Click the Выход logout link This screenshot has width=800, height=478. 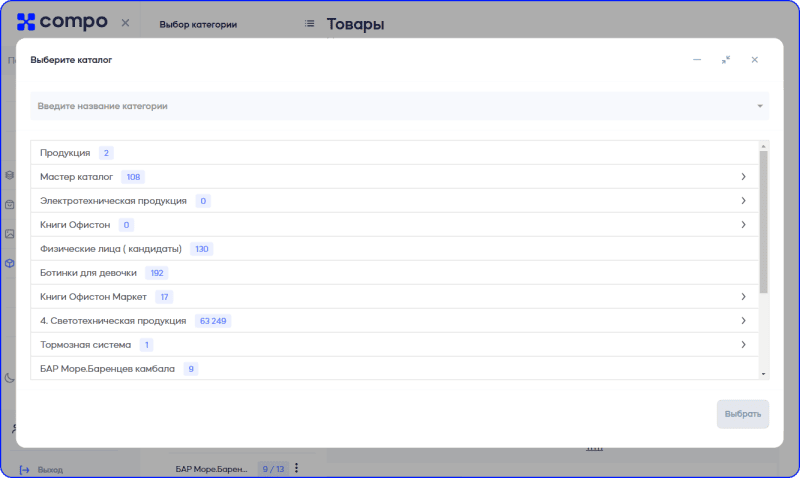50,470
